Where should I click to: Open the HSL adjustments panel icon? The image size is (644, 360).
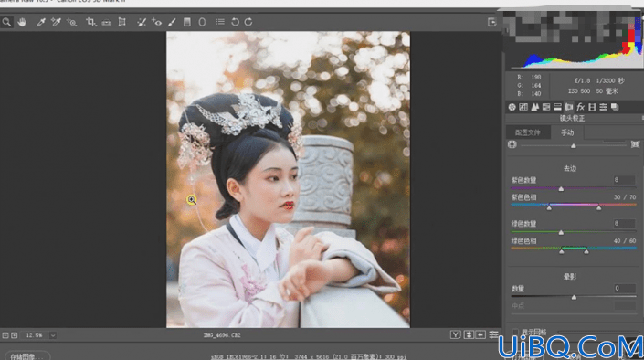click(546, 107)
